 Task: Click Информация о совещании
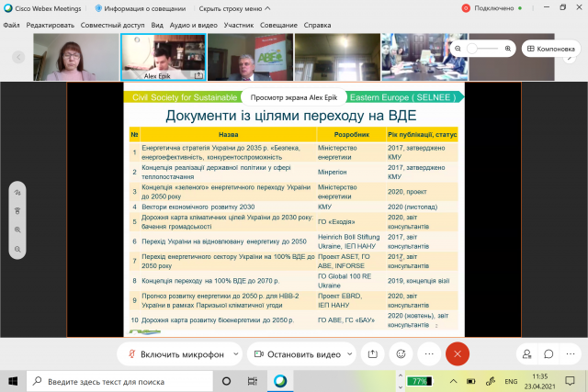tap(140, 8)
